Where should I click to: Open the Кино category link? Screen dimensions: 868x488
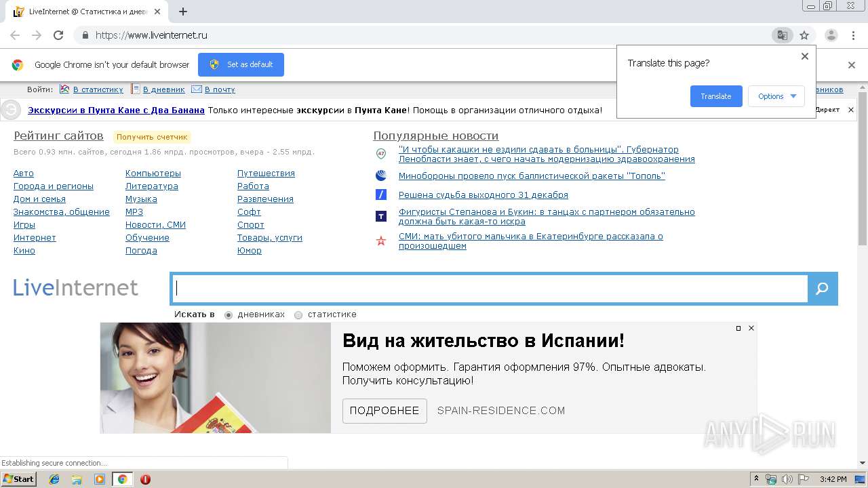coord(24,251)
